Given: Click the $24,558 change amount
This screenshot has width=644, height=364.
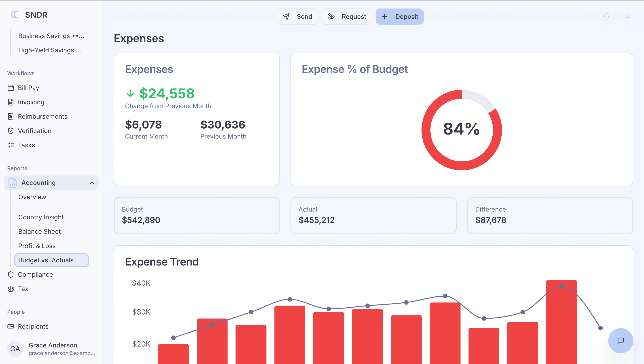Looking at the screenshot, I should 167,93.
